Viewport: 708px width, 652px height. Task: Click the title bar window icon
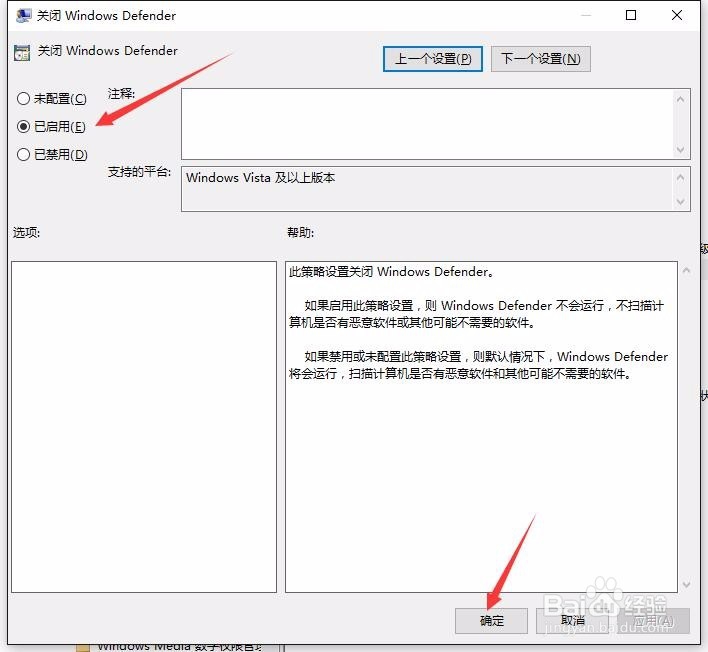tap(23, 15)
